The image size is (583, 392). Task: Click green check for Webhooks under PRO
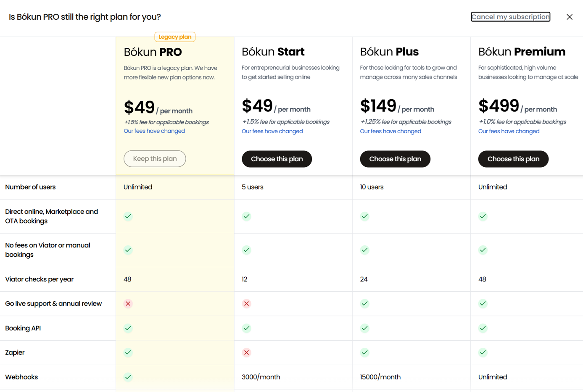128,377
